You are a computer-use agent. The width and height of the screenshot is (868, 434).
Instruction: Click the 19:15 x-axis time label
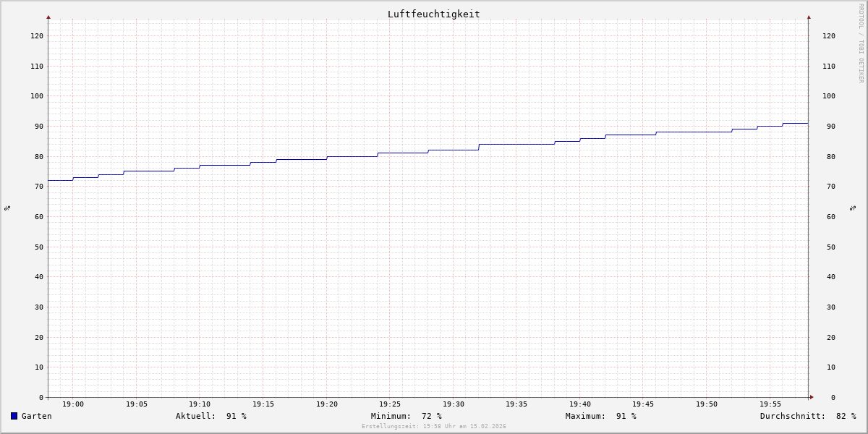[263, 404]
